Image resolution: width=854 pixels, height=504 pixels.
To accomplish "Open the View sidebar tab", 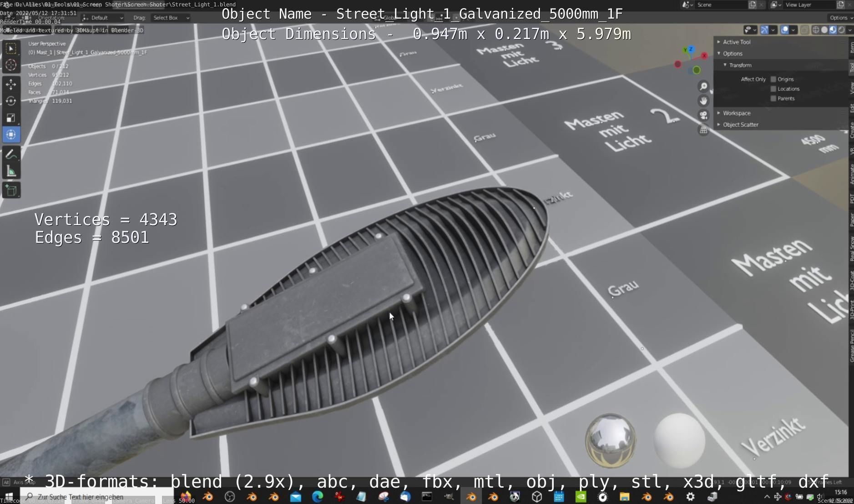I will click(851, 88).
